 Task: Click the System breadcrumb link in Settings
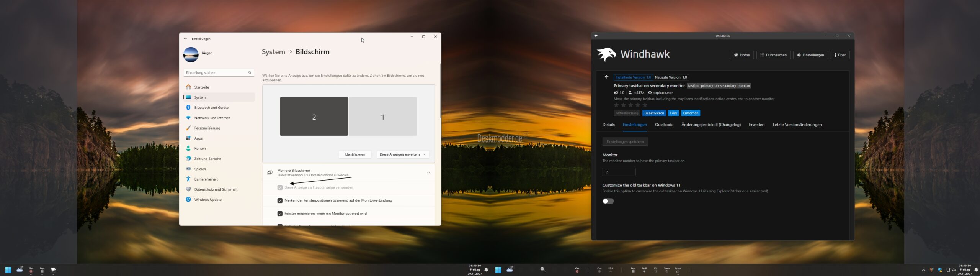273,52
